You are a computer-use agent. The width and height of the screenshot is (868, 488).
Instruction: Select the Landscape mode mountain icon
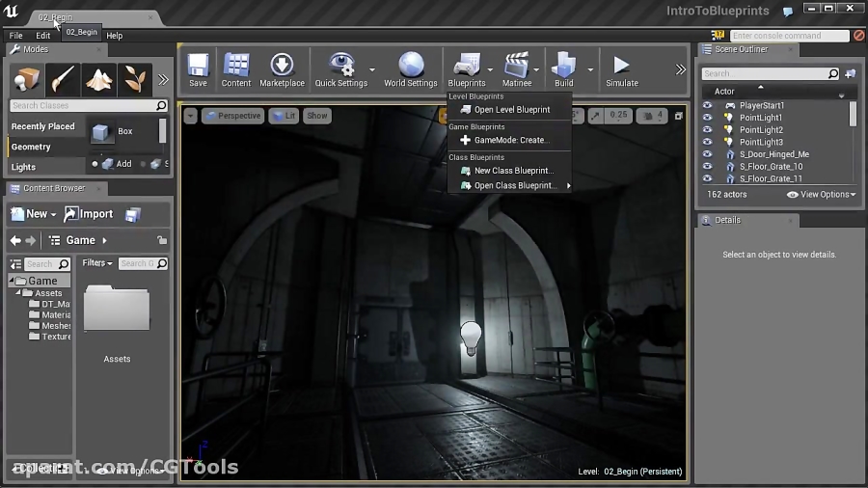(x=100, y=78)
